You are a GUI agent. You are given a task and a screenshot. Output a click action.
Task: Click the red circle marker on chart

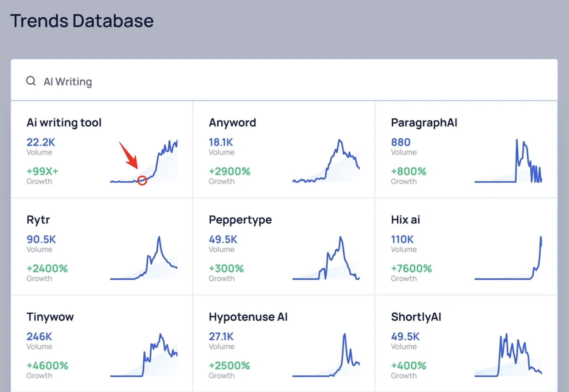pos(142,180)
